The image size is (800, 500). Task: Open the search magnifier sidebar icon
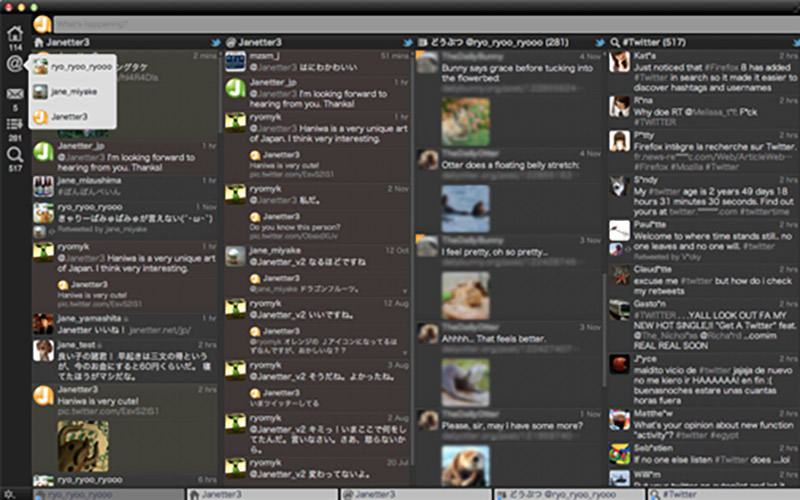(x=15, y=154)
